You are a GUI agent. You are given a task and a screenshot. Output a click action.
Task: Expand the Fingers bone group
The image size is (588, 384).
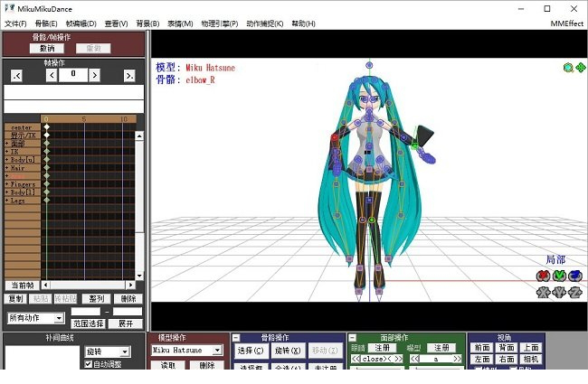click(x=7, y=184)
